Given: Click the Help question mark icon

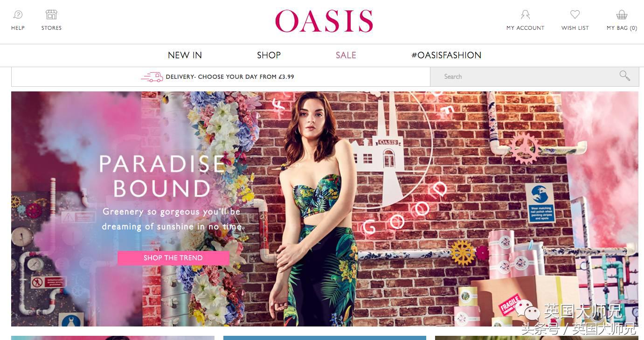Looking at the screenshot, I should tap(18, 15).
